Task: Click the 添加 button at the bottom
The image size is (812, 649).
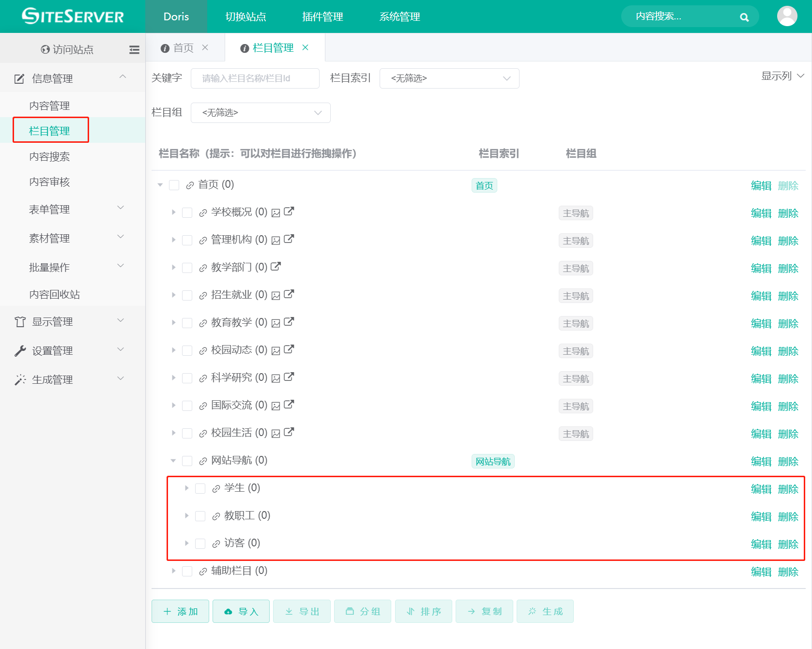Action: pyautogui.click(x=180, y=611)
